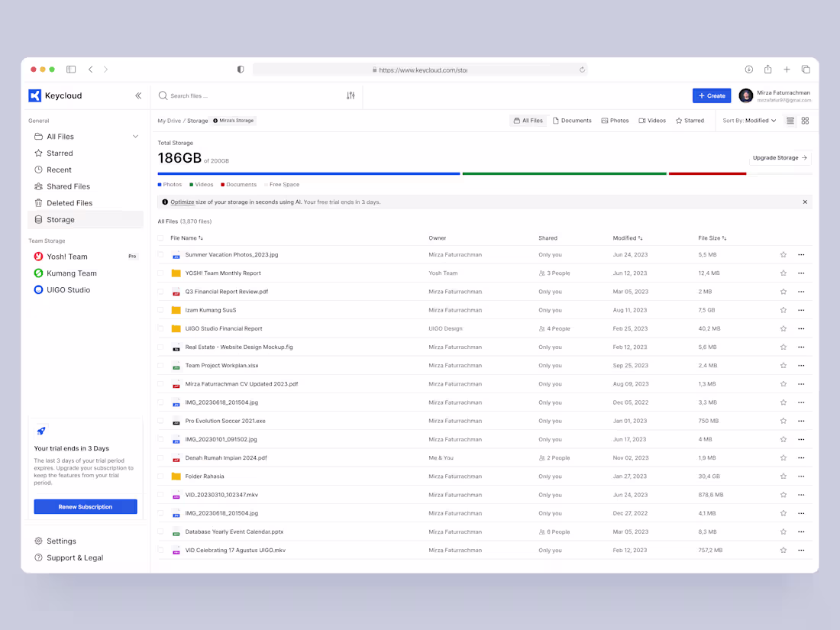Select the checkbox next to File Name header

click(160, 237)
